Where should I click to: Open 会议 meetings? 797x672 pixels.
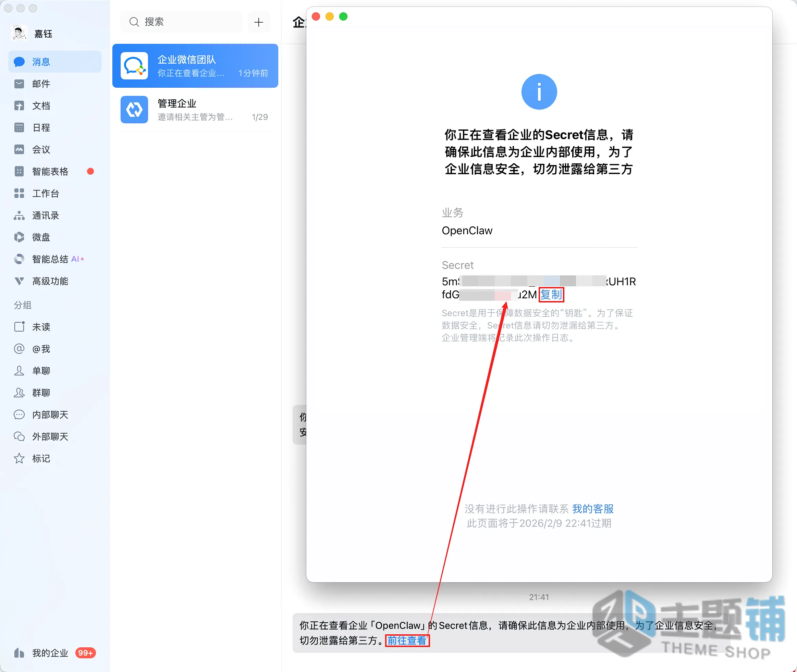tap(55, 149)
